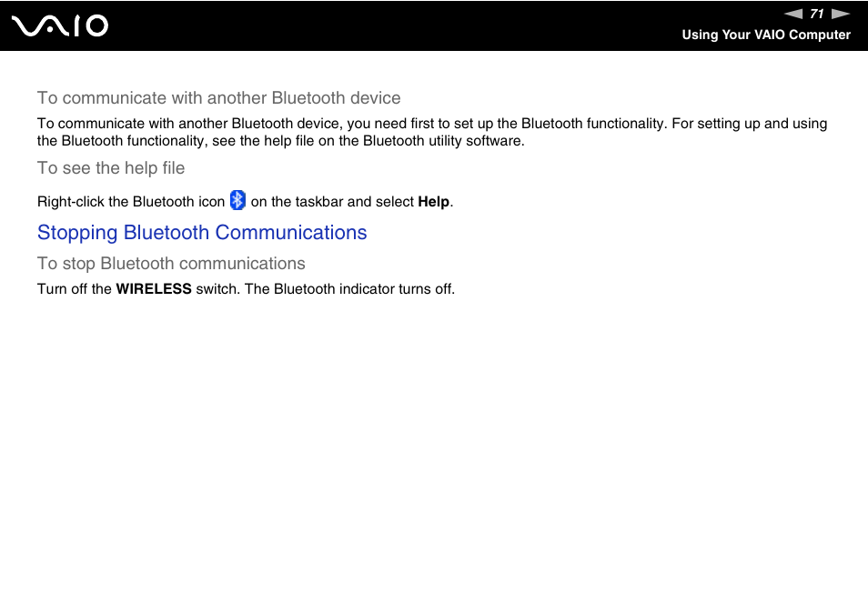The height and width of the screenshot is (613, 868).
Task: Click page number 71
Action: point(817,14)
